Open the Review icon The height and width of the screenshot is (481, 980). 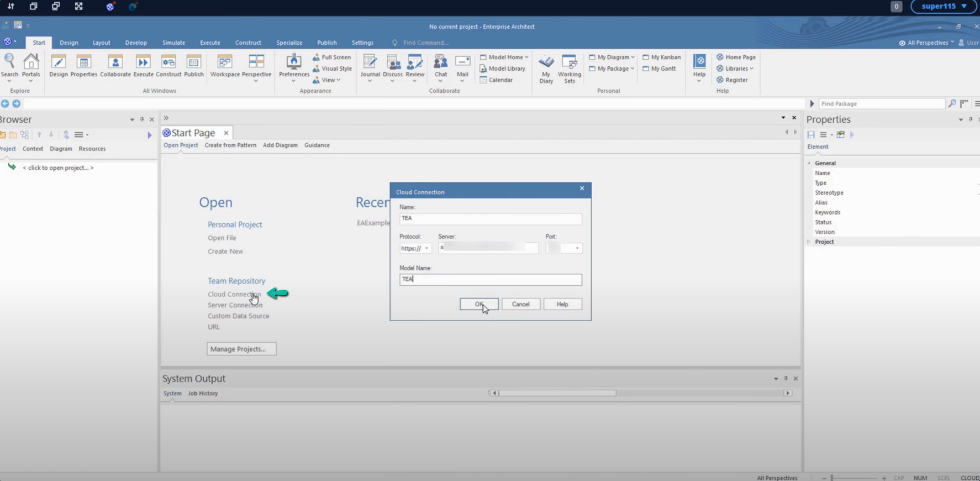click(x=415, y=67)
